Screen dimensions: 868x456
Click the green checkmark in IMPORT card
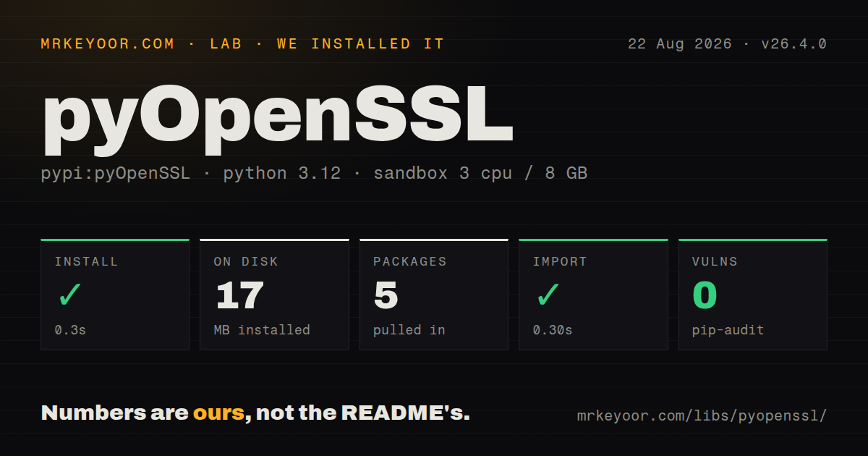(548, 295)
